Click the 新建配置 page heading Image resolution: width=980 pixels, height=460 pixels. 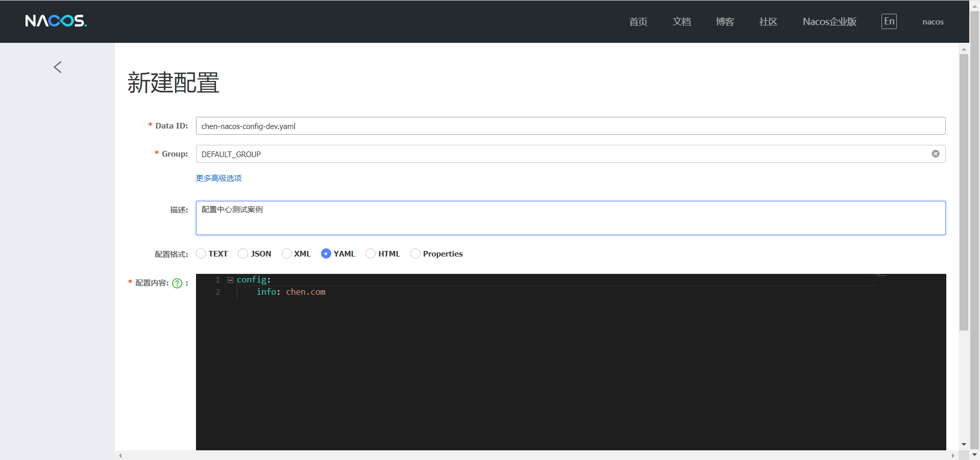coord(174,83)
